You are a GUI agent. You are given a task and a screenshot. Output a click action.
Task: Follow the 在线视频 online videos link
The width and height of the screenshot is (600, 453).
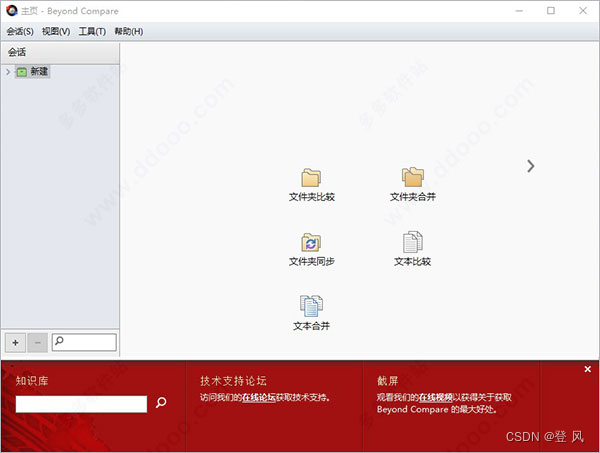(436, 398)
